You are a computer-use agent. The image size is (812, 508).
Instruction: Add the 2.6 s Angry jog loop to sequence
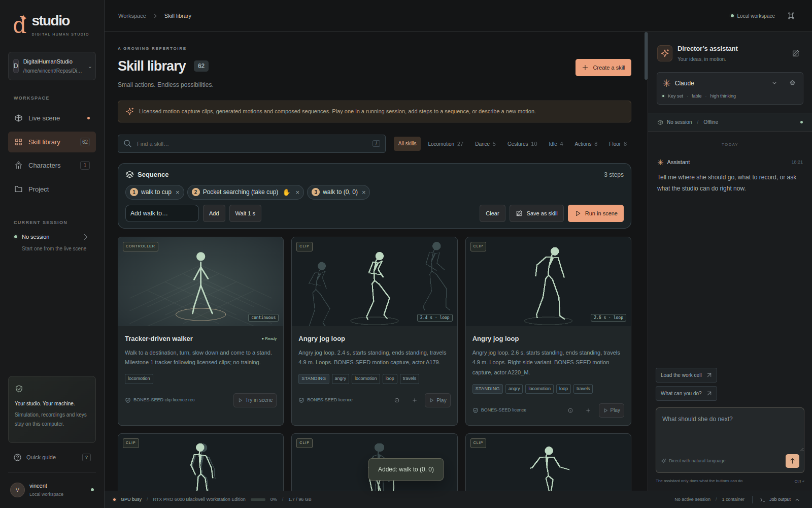(588, 410)
